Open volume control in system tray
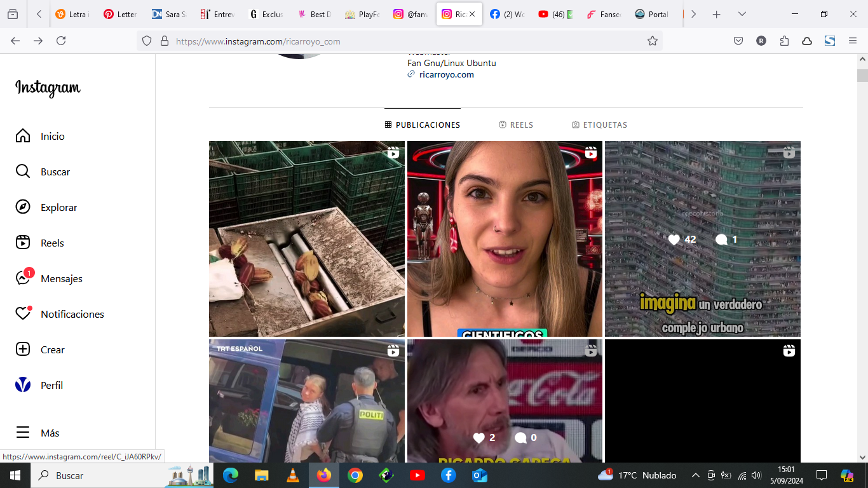Image resolution: width=868 pixels, height=488 pixels. point(756,475)
